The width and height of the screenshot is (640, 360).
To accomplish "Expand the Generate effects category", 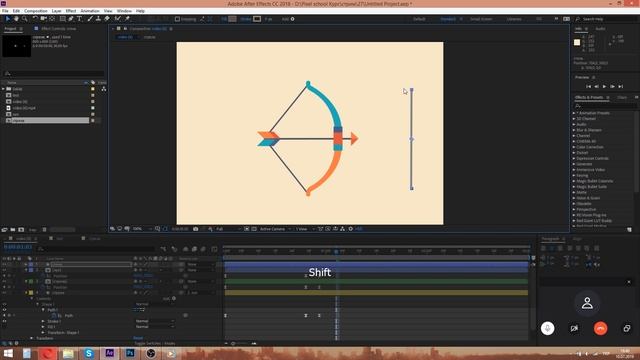I will (x=573, y=164).
